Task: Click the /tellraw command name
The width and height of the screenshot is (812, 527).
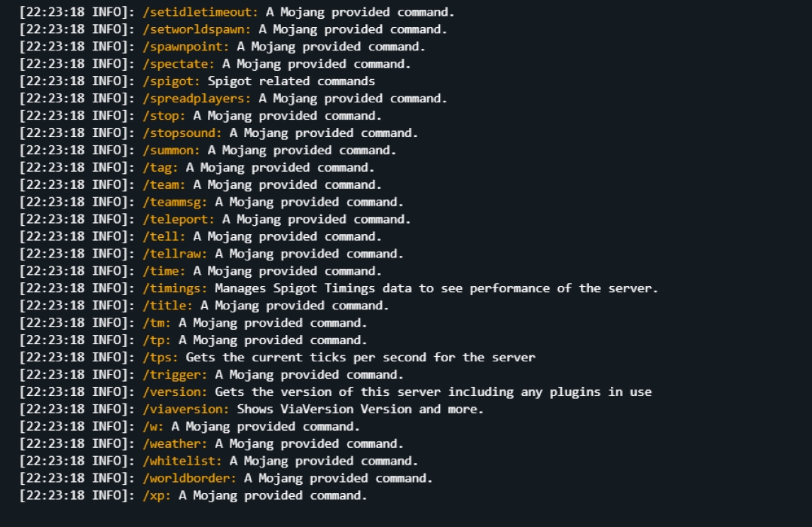Action: 174,254
